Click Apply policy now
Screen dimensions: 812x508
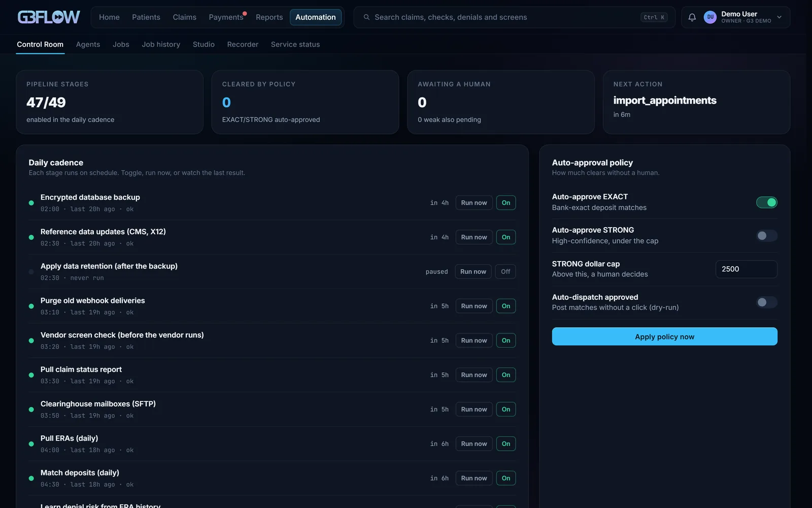point(664,337)
